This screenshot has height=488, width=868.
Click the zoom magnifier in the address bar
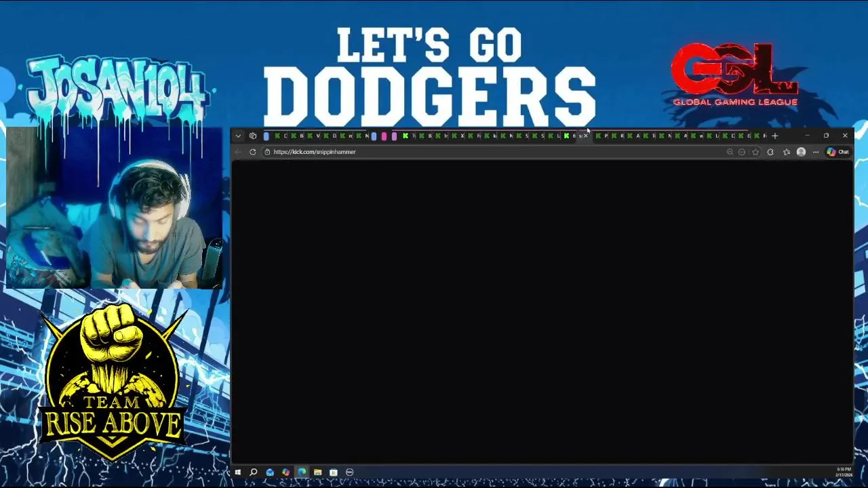click(x=730, y=152)
